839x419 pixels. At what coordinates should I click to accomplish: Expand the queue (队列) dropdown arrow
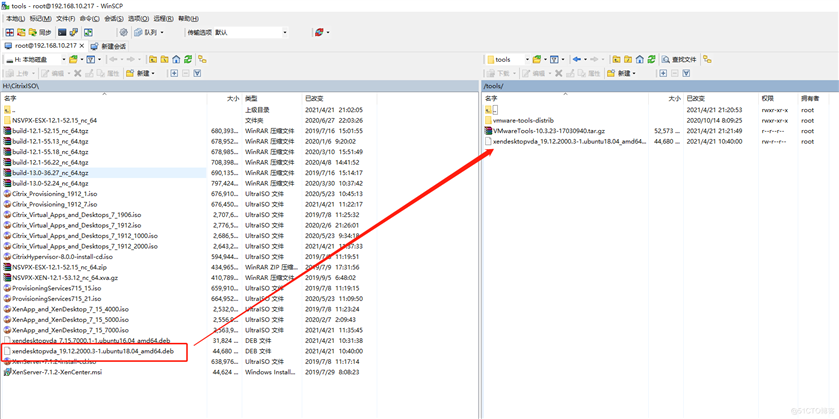[162, 33]
